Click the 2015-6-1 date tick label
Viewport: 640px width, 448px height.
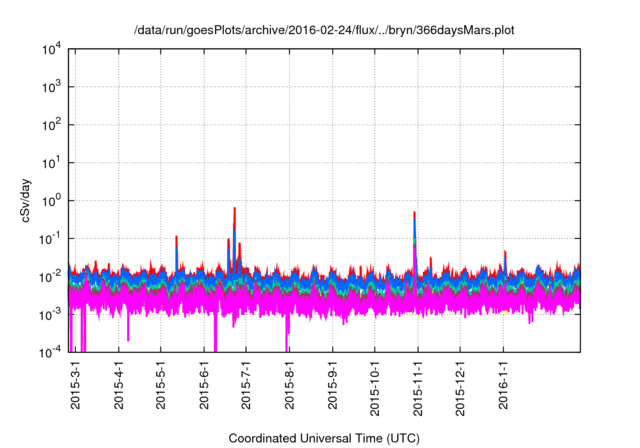[204, 385]
